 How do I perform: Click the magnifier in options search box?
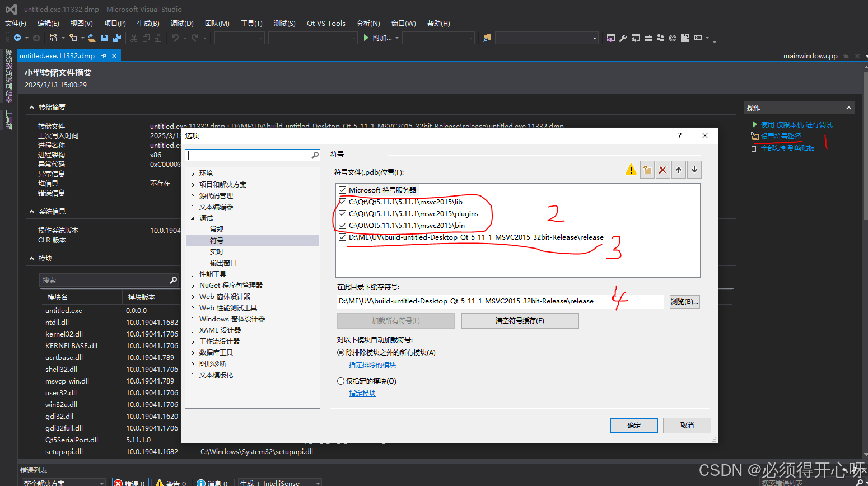coord(315,155)
